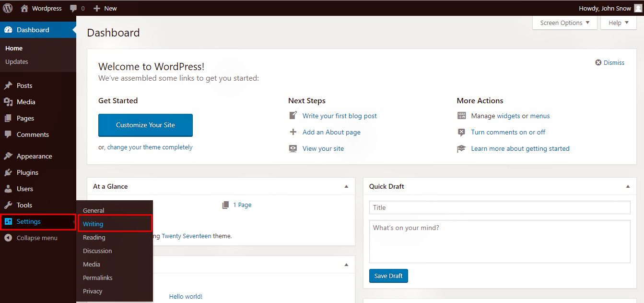Open the Posts section via pushpin icon
The image size is (644, 303).
(8, 85)
